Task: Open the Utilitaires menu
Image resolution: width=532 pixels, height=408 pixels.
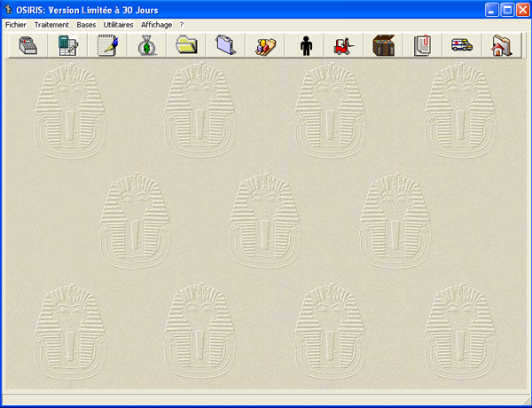Action: point(118,25)
